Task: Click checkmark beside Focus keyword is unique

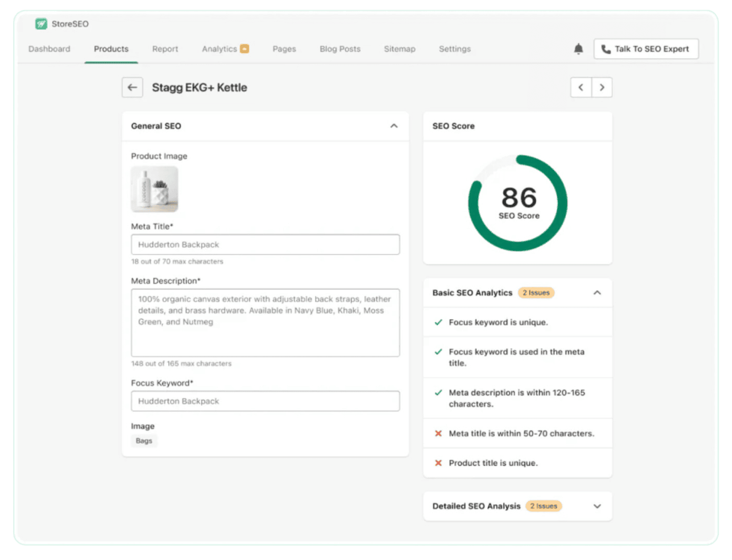Action: tap(438, 322)
